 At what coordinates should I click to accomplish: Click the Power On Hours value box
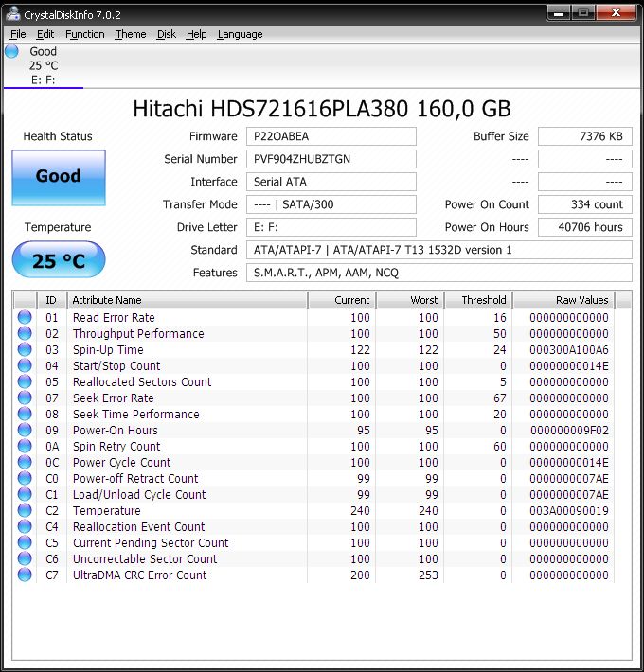click(x=584, y=227)
